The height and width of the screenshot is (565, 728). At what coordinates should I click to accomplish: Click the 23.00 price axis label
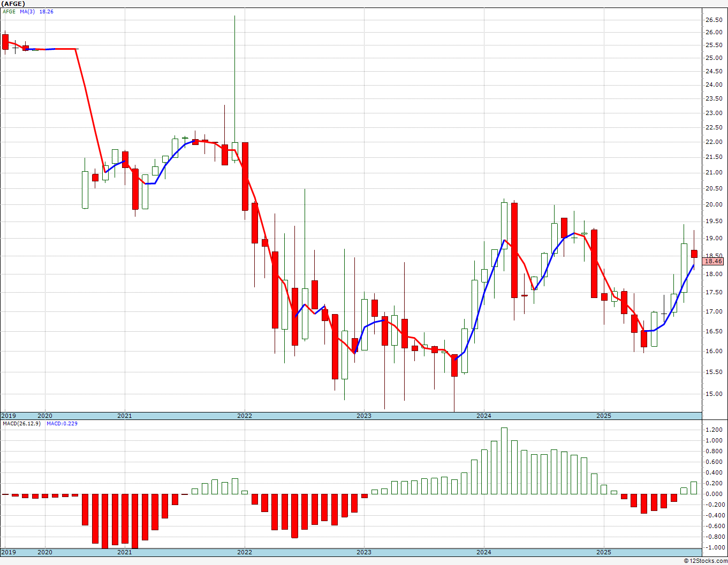[714, 113]
